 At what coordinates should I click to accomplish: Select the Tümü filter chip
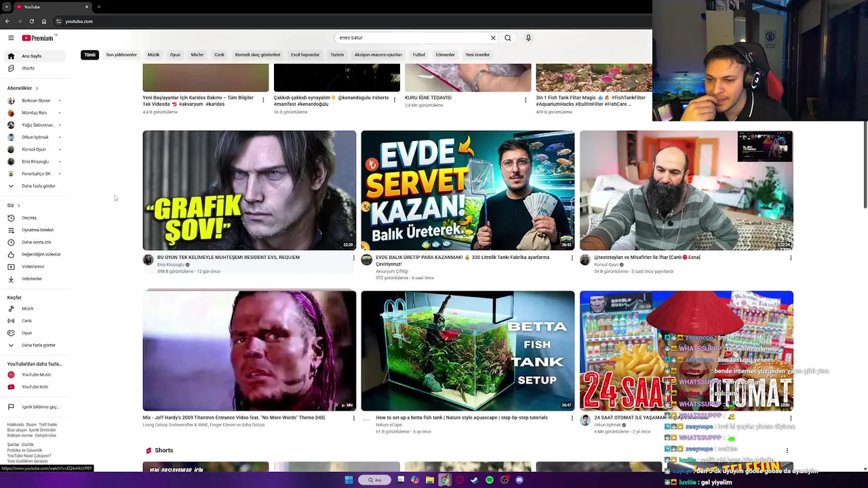coord(90,55)
